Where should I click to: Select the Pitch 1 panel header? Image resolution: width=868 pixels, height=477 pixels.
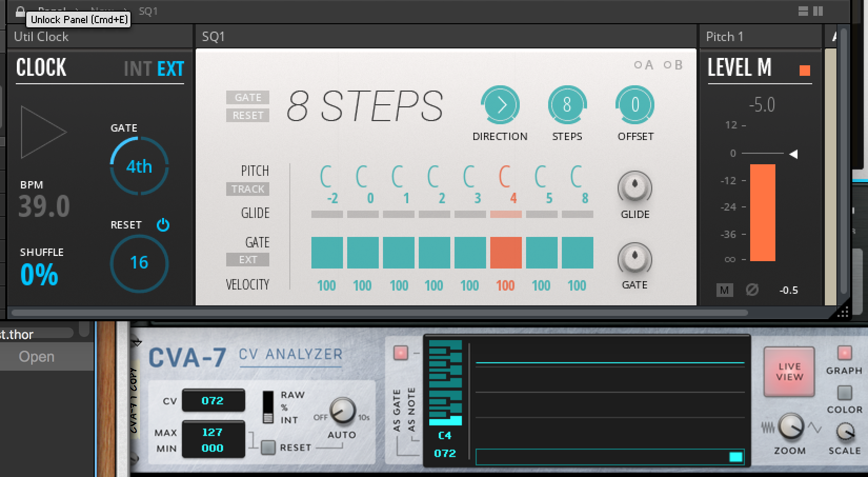pyautogui.click(x=761, y=36)
